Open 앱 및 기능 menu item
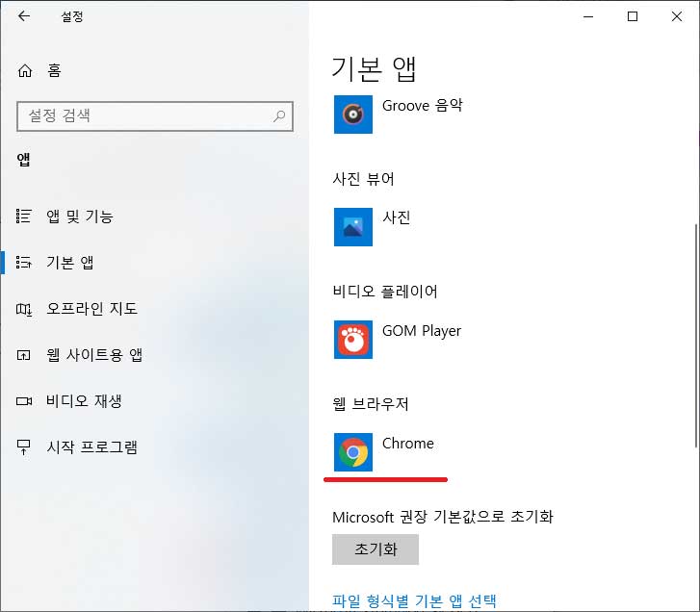 (80, 217)
